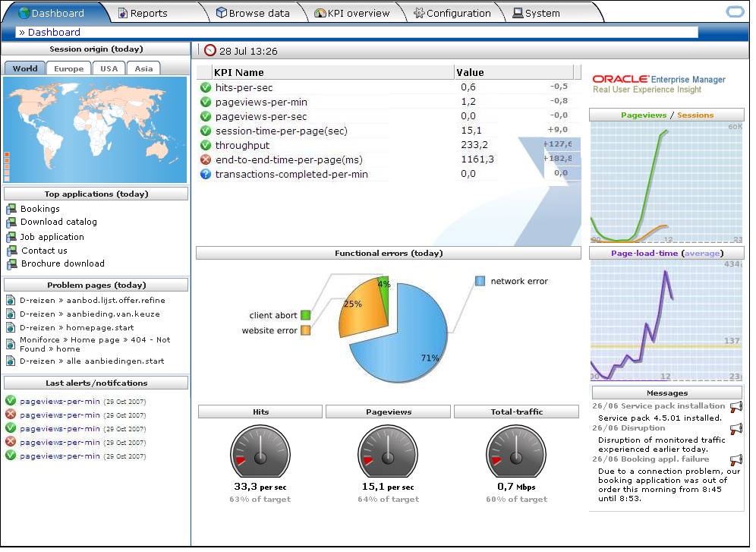Click the Pageviews label in chart header
Viewport: 756px width, 552px height.
pyautogui.click(x=644, y=115)
